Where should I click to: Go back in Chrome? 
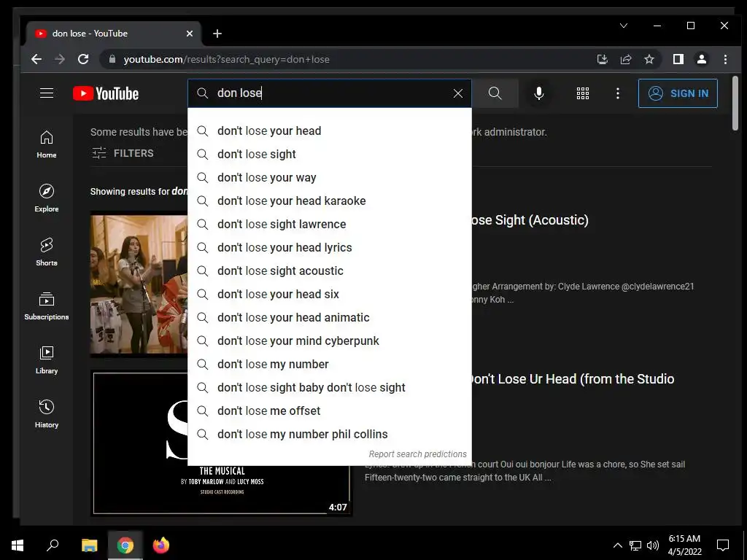tap(36, 59)
